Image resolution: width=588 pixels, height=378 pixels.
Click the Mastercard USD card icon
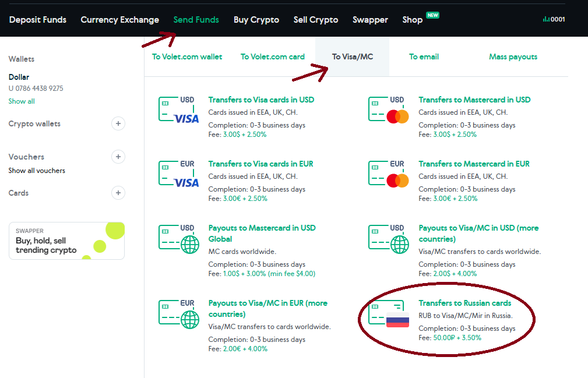[x=389, y=110]
